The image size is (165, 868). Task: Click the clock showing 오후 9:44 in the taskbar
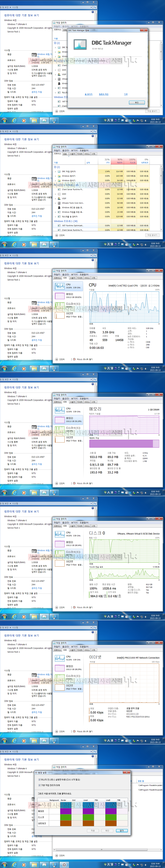[x=155, y=865]
